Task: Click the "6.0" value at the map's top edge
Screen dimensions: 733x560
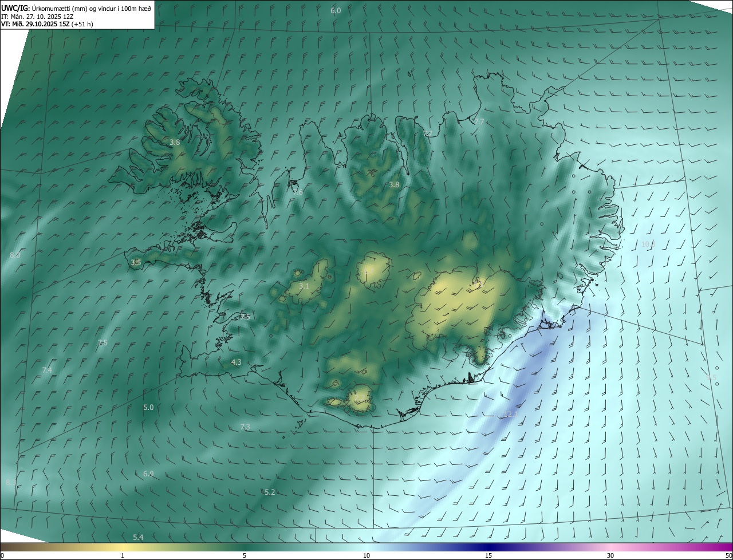Action: [x=336, y=11]
